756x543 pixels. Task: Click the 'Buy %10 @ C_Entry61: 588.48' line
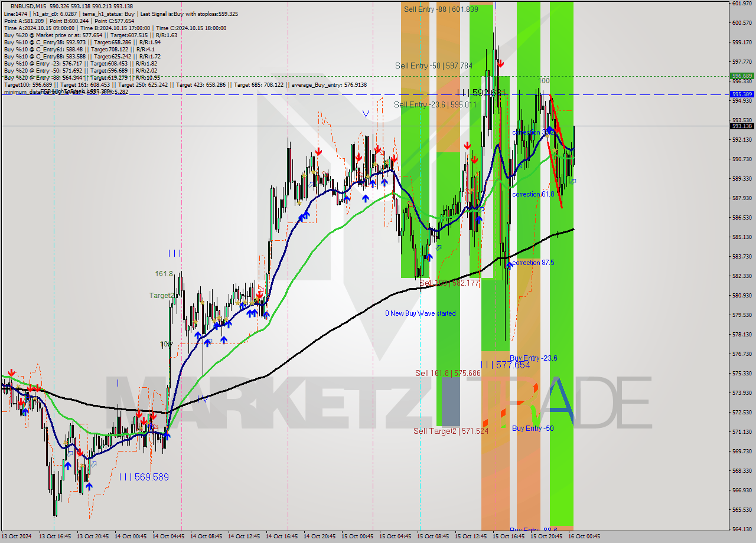[80, 49]
